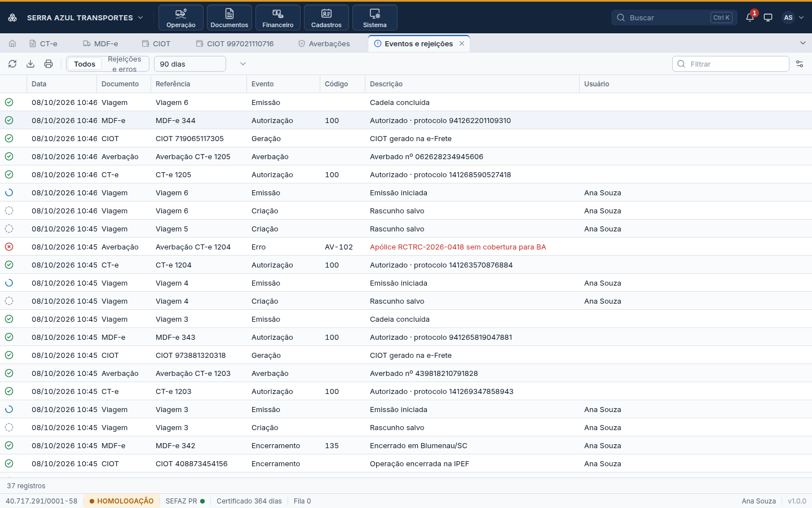Click the HOMOLOGAÇÃO status badge

pyautogui.click(x=121, y=501)
